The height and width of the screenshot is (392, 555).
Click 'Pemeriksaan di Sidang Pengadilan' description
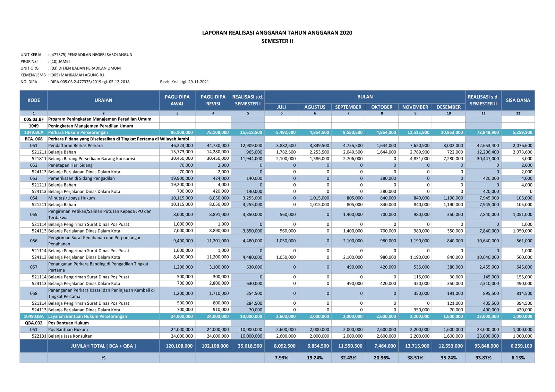pos(82,178)
